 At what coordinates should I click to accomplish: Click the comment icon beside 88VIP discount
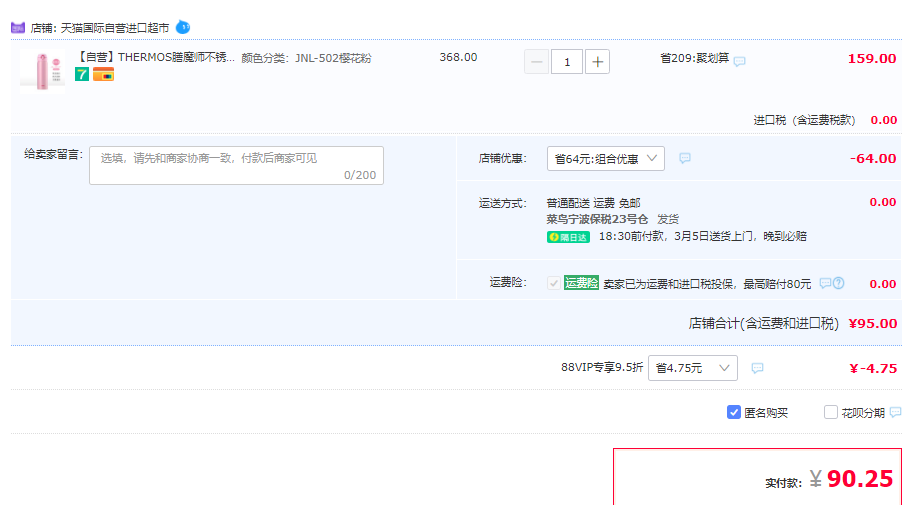[x=757, y=368]
